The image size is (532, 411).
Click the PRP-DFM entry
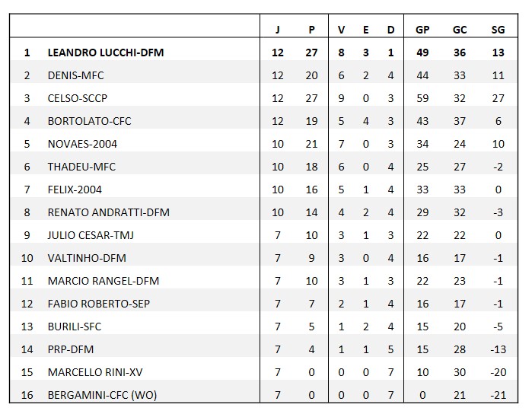[71, 349]
